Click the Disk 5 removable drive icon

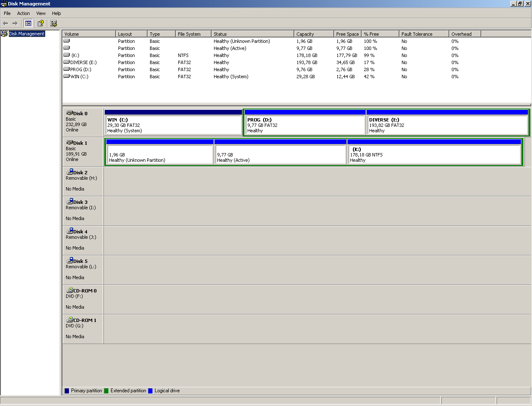point(69,261)
